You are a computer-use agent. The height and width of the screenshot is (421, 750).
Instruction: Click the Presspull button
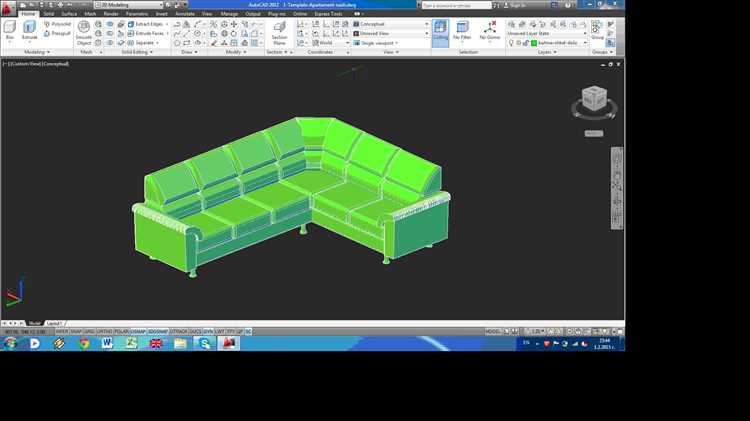tap(59, 33)
